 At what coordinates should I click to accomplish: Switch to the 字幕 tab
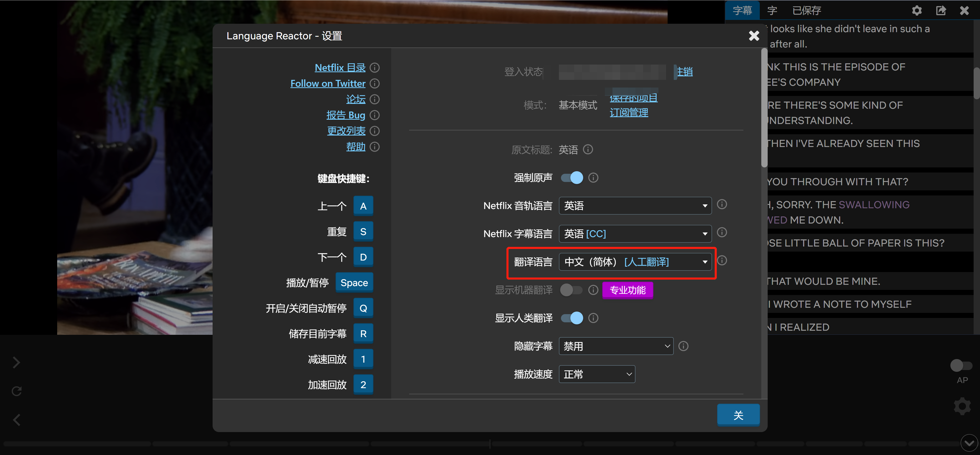point(742,10)
